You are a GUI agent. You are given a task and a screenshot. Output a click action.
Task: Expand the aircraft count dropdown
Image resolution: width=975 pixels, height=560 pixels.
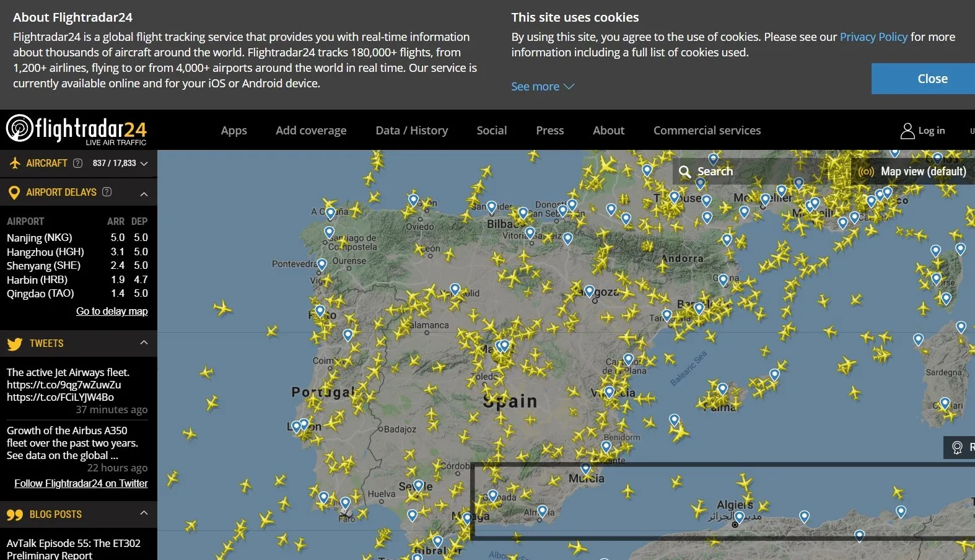[x=144, y=164]
